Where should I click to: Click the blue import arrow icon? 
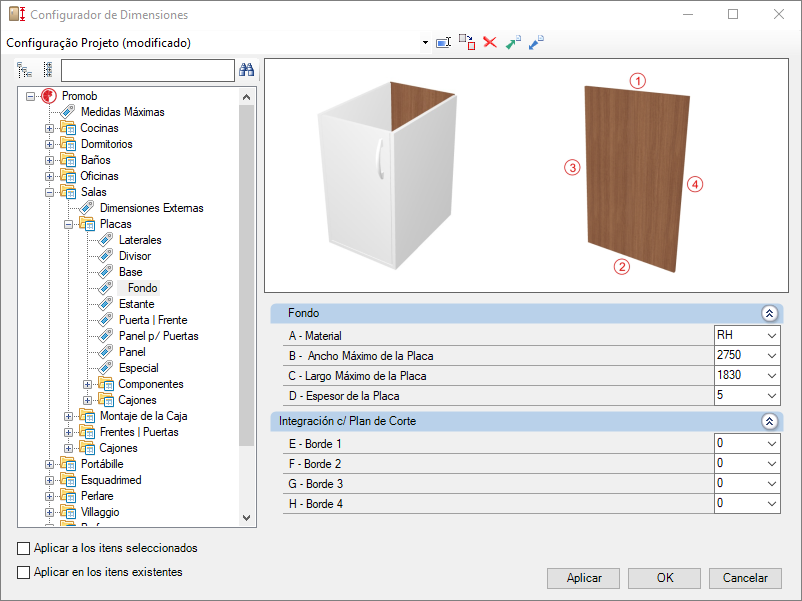pos(536,42)
